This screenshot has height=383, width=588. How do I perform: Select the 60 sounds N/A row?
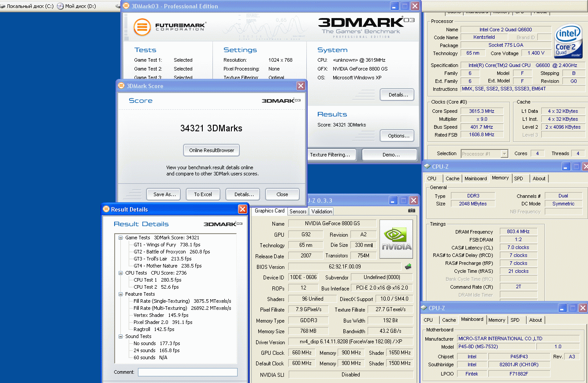pos(150,357)
